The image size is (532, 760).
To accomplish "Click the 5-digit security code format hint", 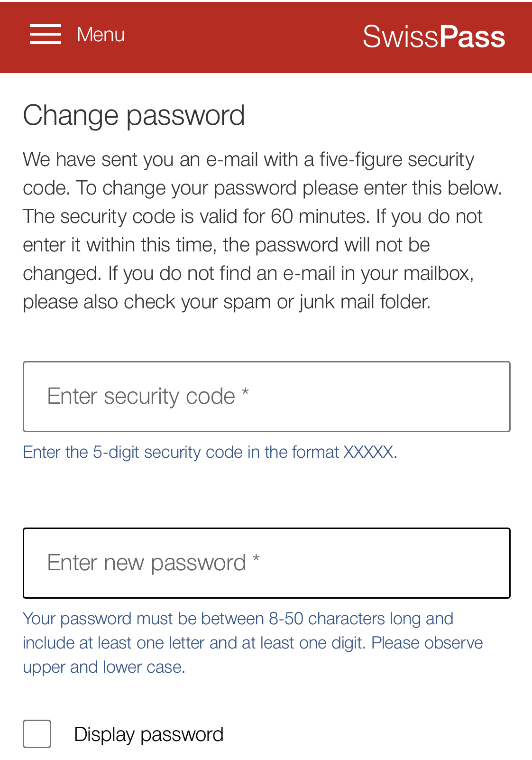I will [x=210, y=452].
